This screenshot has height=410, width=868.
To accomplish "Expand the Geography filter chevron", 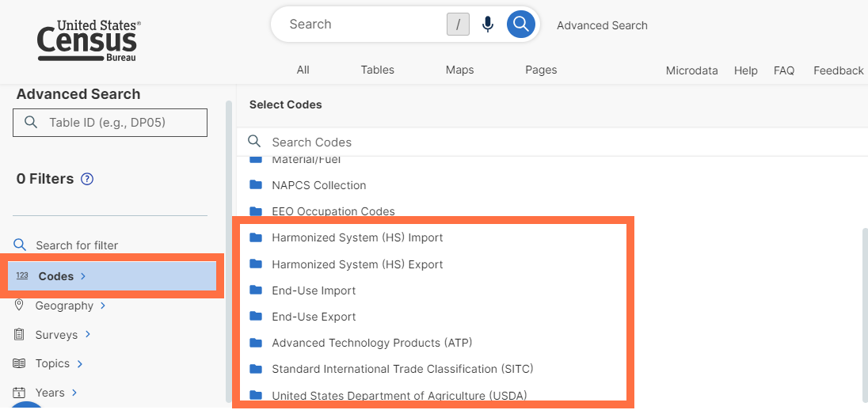I will click(102, 306).
